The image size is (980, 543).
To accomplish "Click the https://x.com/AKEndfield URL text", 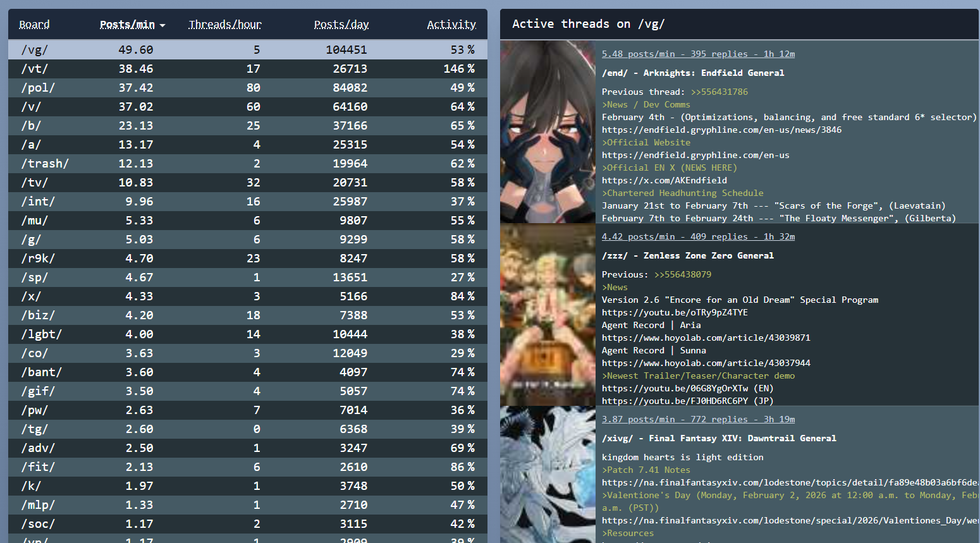I will [x=665, y=180].
